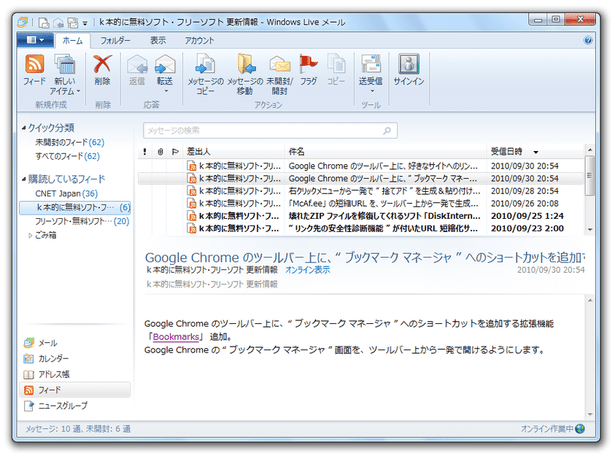
Task: Open unread message リンク先の安全性診断機能 dated 2010/09/23
Action: 361,228
